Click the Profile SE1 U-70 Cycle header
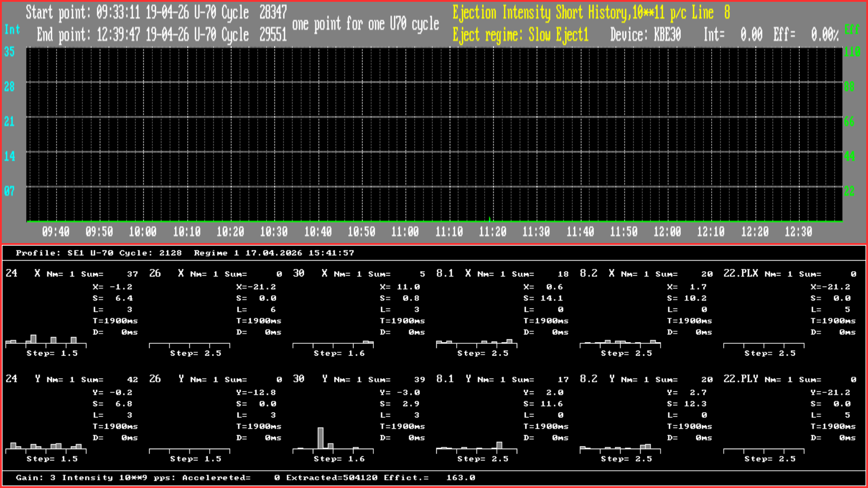The width and height of the screenshot is (868, 488). 99,253
